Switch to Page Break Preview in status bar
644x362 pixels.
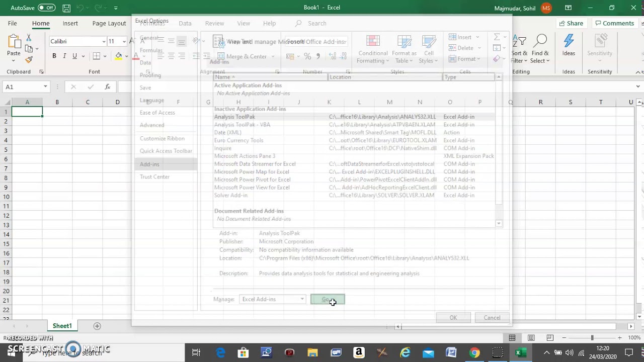(550, 338)
